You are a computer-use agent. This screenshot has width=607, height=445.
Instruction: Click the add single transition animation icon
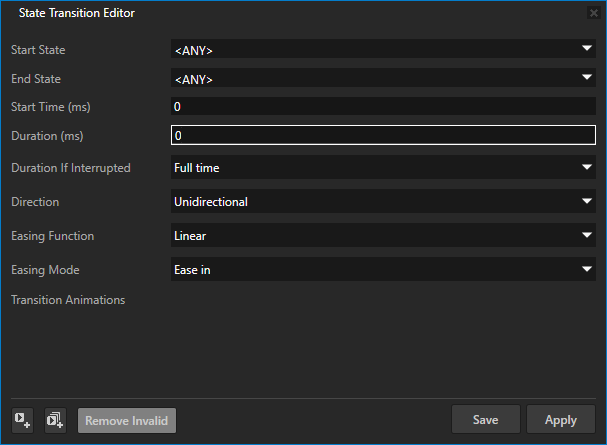(x=22, y=420)
